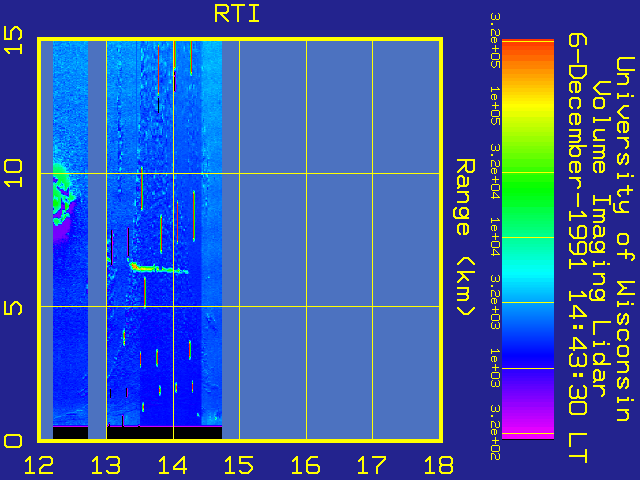Click x-axis tick label 12
This screenshot has height=480, width=640.
[x=39, y=465]
